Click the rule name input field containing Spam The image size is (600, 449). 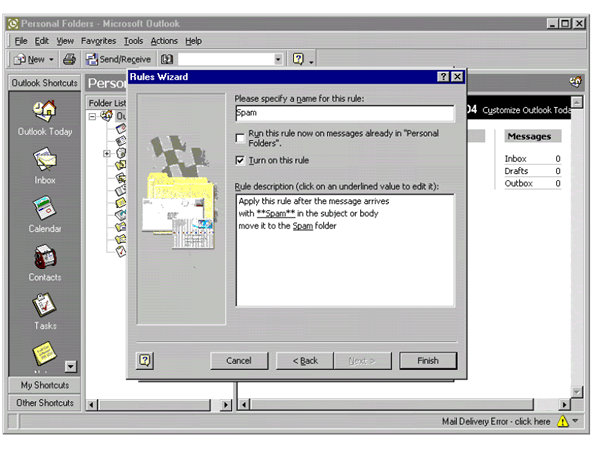[x=345, y=113]
